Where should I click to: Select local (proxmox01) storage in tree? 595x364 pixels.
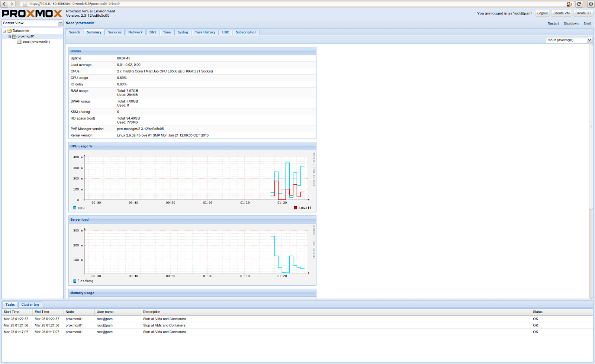click(x=36, y=42)
